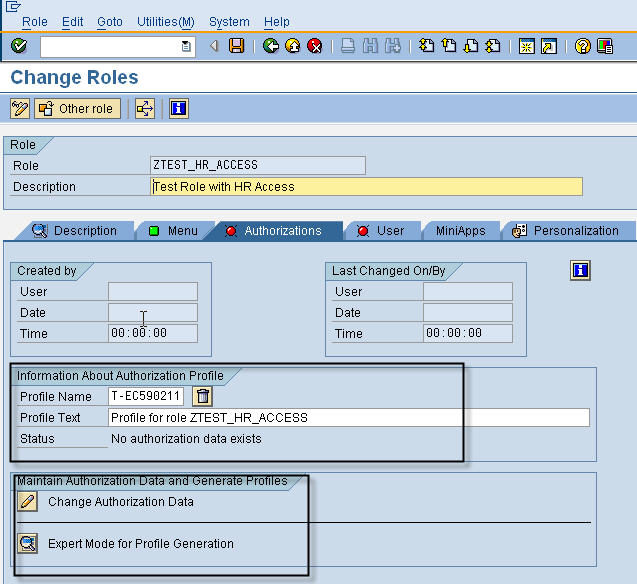Go to Last Page icon

[493, 46]
